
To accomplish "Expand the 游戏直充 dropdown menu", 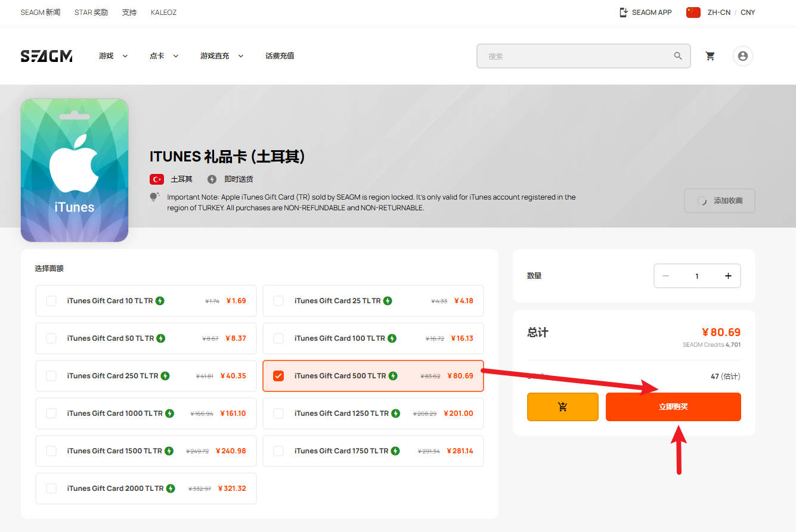I will click(222, 56).
